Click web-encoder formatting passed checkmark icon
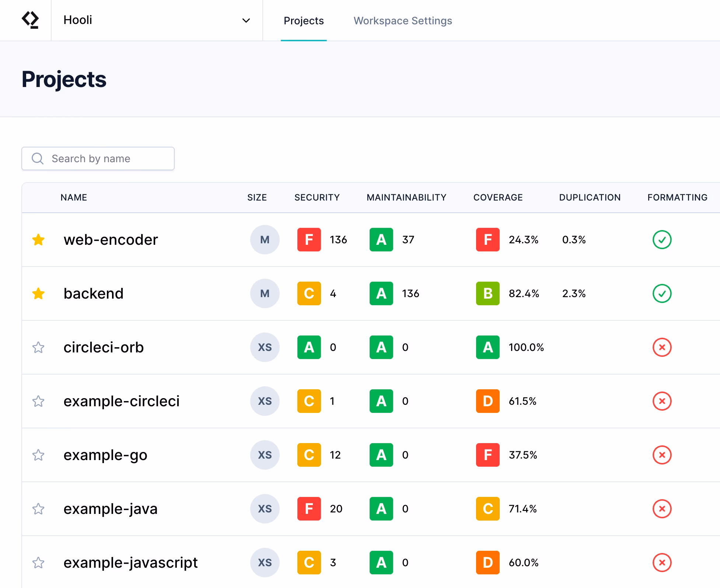 (x=662, y=240)
